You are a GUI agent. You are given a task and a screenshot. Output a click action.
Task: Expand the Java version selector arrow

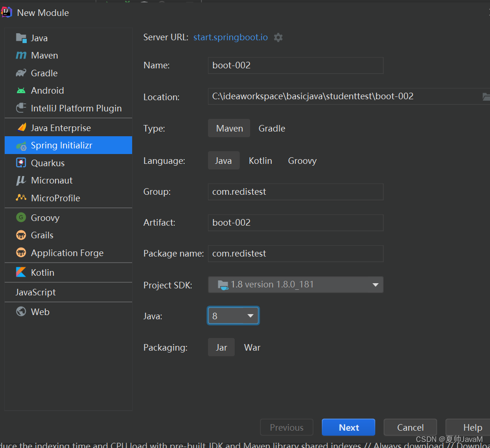pos(250,316)
